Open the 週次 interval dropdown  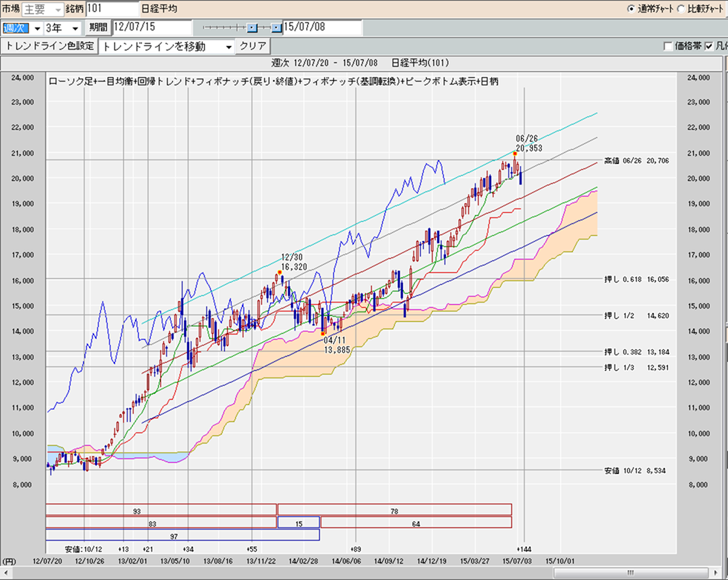pyautogui.click(x=22, y=28)
